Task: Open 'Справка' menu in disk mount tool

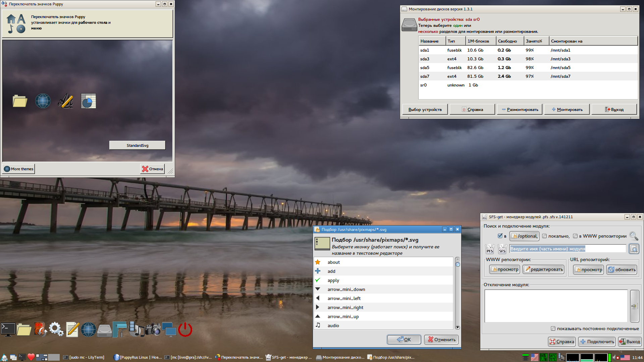Action: [472, 109]
